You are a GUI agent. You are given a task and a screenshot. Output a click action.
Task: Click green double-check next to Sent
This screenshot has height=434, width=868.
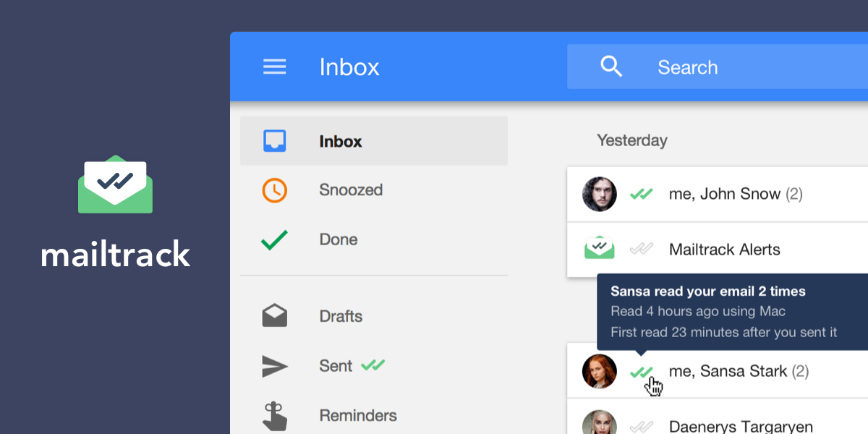point(373,365)
